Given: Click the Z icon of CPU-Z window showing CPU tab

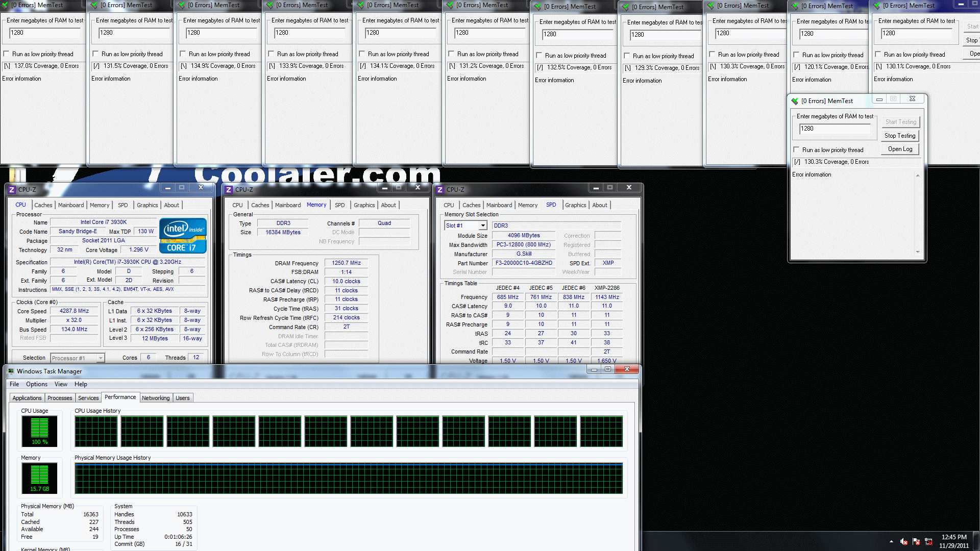Looking at the screenshot, I should coord(12,189).
